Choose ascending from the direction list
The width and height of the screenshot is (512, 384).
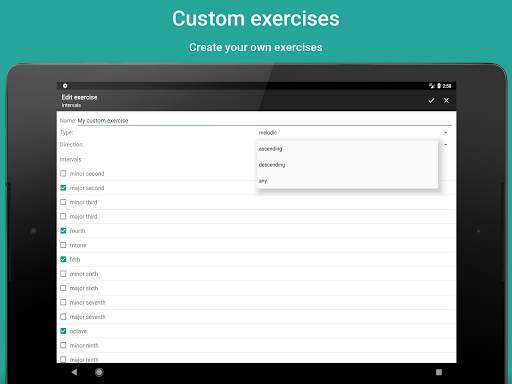(347, 149)
